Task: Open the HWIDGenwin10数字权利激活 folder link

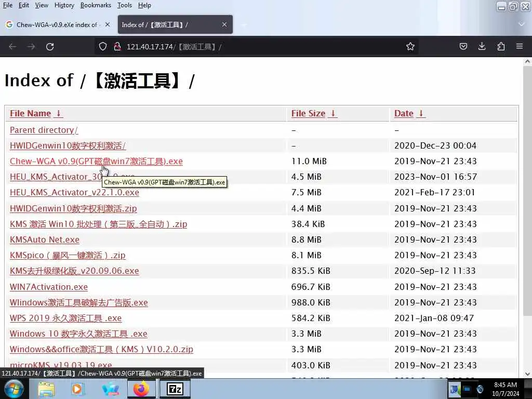Action: click(x=68, y=145)
